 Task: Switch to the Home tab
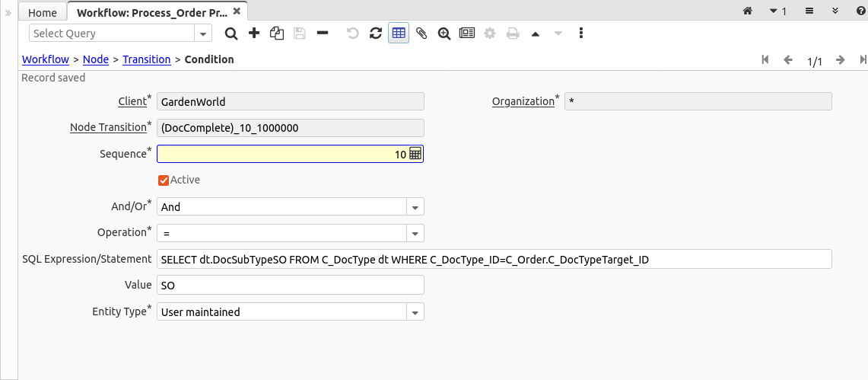(43, 13)
